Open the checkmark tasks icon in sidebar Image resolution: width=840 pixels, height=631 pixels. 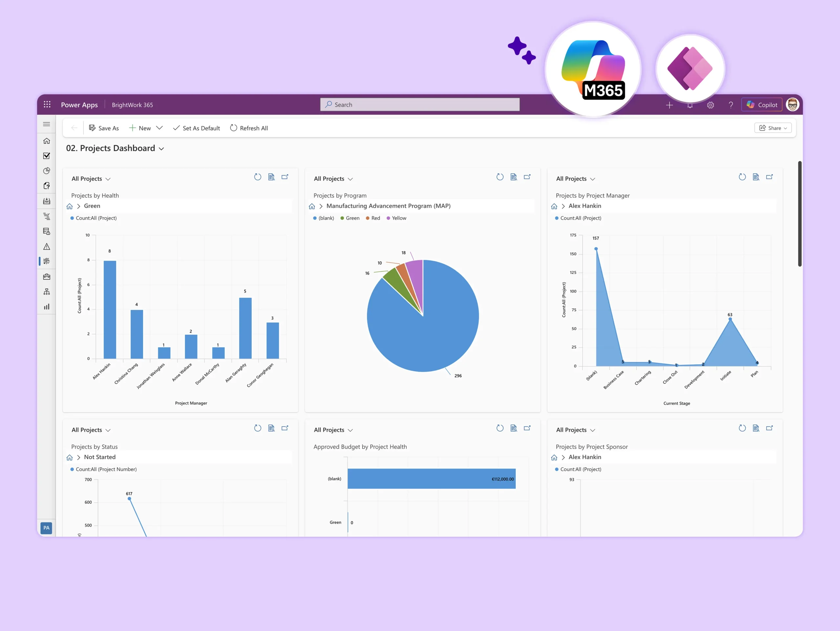point(47,156)
